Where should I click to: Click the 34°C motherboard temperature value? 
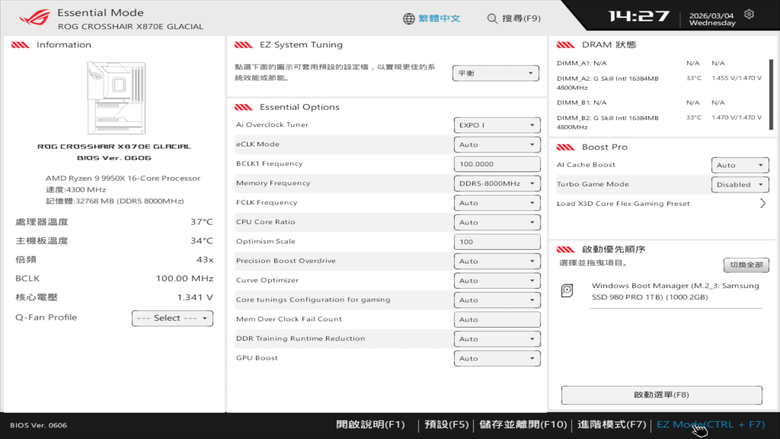pos(201,241)
